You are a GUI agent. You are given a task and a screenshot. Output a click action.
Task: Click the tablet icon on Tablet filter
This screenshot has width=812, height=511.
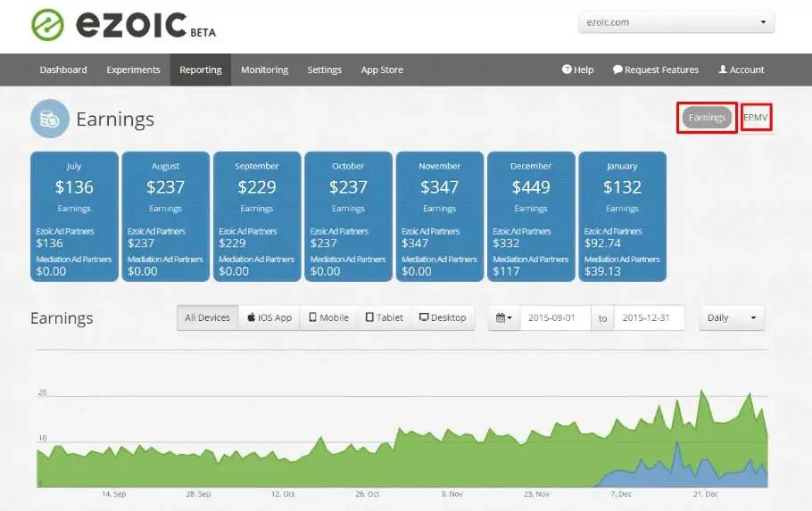point(369,317)
